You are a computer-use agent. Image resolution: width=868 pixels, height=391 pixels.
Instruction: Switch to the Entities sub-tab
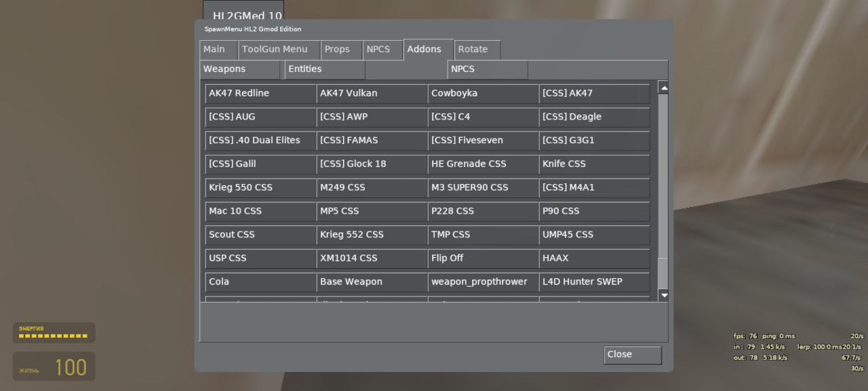point(325,69)
